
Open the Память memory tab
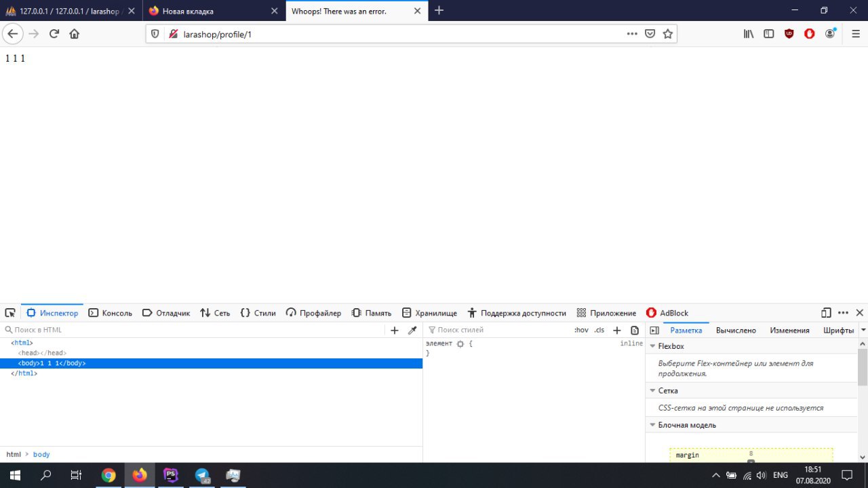pos(371,313)
